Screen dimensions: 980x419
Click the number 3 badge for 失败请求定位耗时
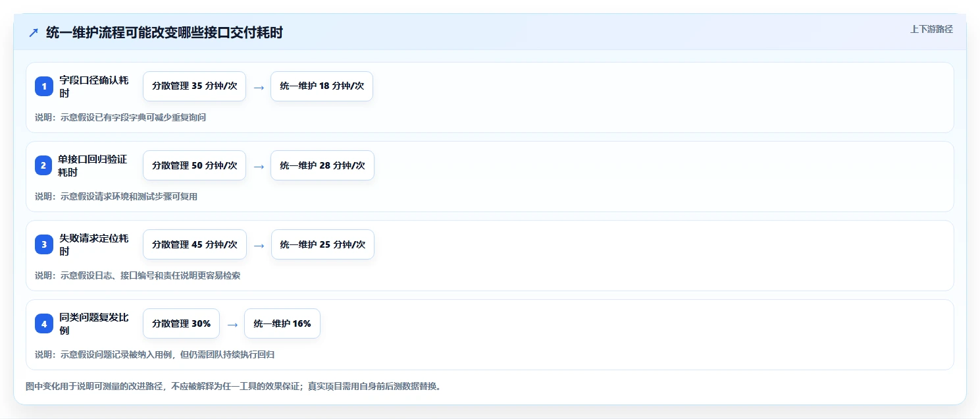[44, 244]
